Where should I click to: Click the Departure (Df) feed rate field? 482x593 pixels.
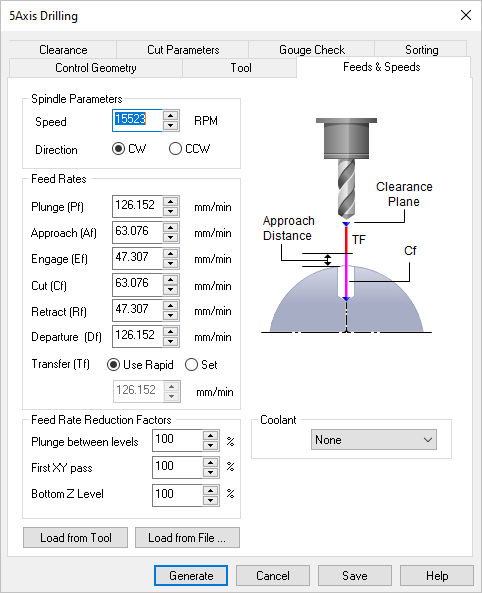pyautogui.click(x=137, y=336)
